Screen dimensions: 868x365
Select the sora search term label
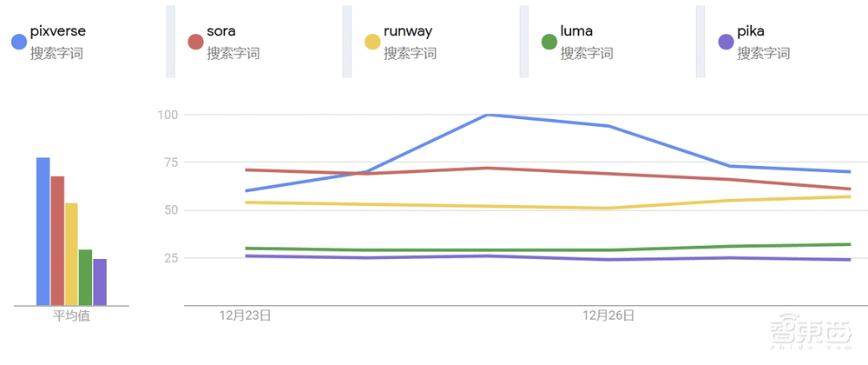pyautogui.click(x=221, y=32)
